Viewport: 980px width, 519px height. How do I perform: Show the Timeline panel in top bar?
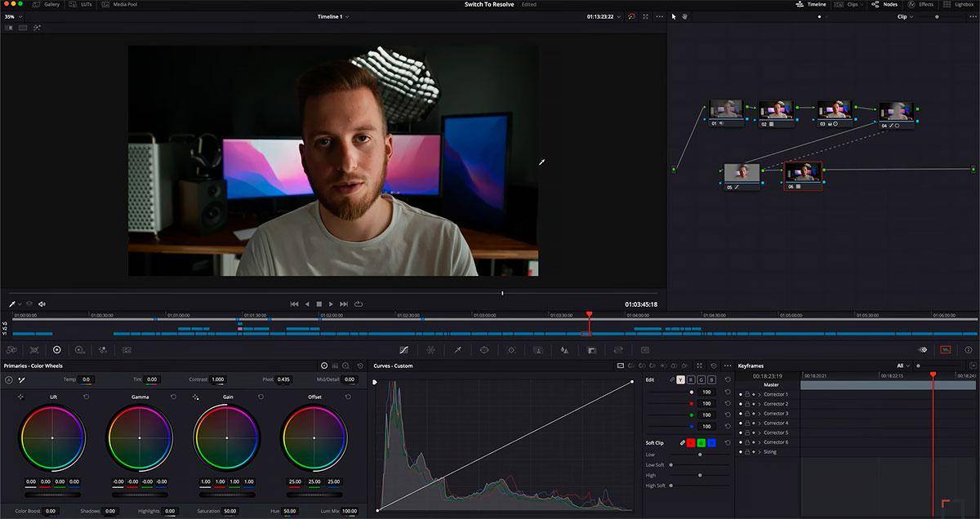[811, 4]
